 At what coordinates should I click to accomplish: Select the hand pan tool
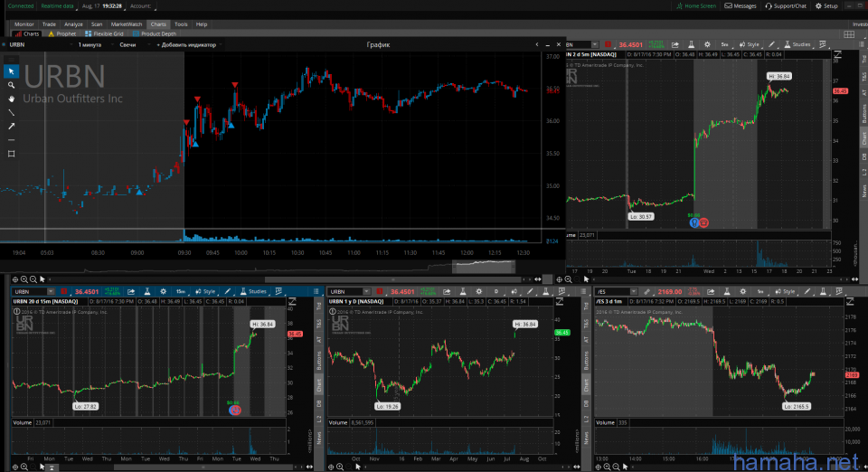tap(11, 99)
